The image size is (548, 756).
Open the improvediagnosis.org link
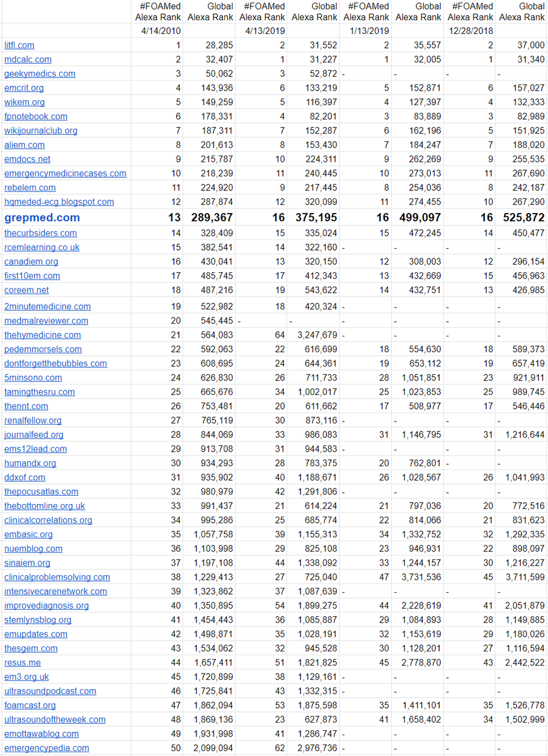click(x=47, y=606)
